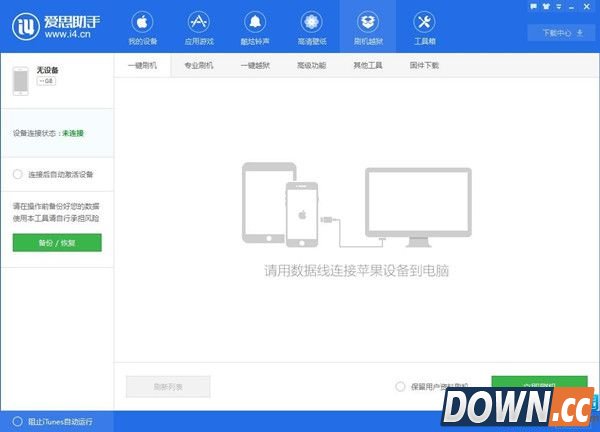This screenshot has width=600, height=432.
Task: Click the www.i4.cn website text
Action: [x=68, y=34]
